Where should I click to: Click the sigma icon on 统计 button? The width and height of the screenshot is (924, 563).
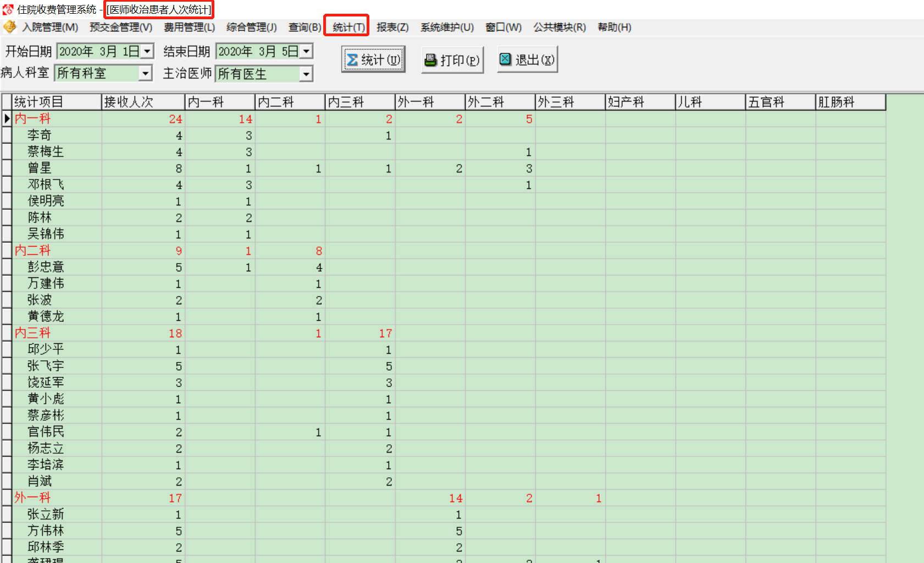[x=352, y=60]
